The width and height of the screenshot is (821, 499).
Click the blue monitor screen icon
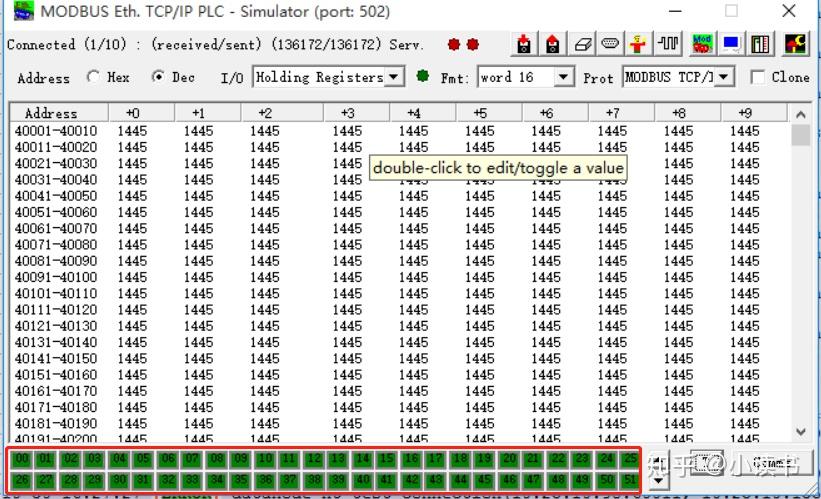730,45
